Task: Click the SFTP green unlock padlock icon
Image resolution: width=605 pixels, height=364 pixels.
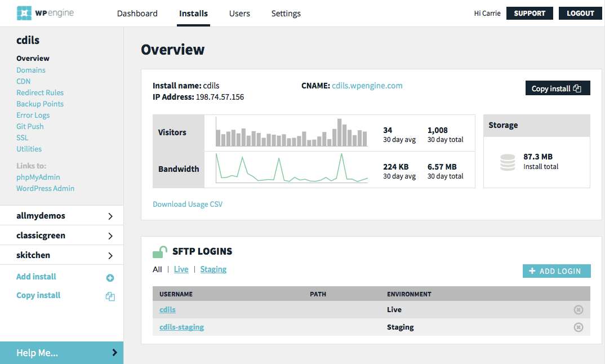Action: (x=160, y=252)
